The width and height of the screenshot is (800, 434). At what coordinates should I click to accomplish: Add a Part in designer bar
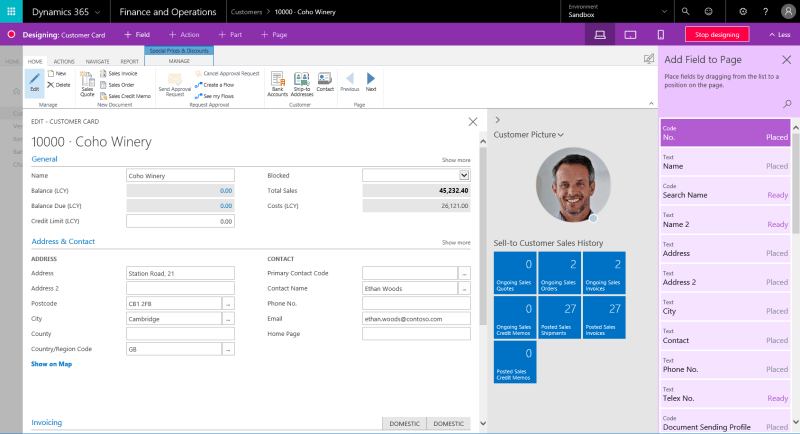point(230,35)
